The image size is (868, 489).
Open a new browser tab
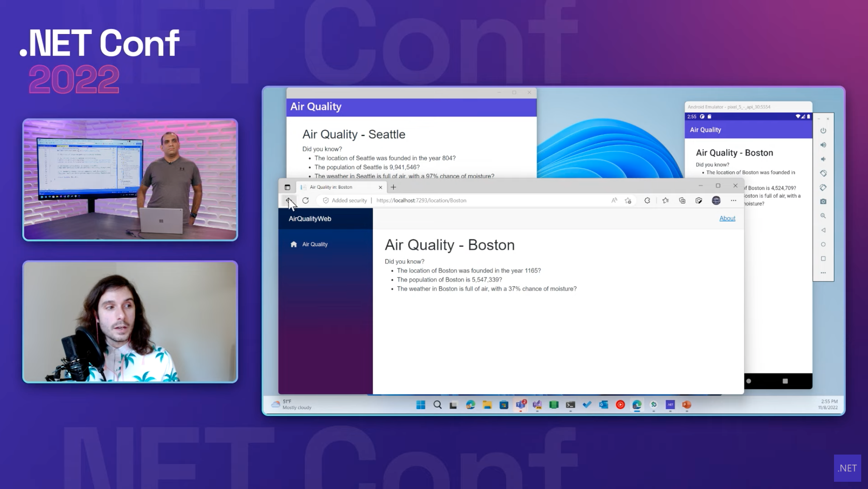pos(393,187)
